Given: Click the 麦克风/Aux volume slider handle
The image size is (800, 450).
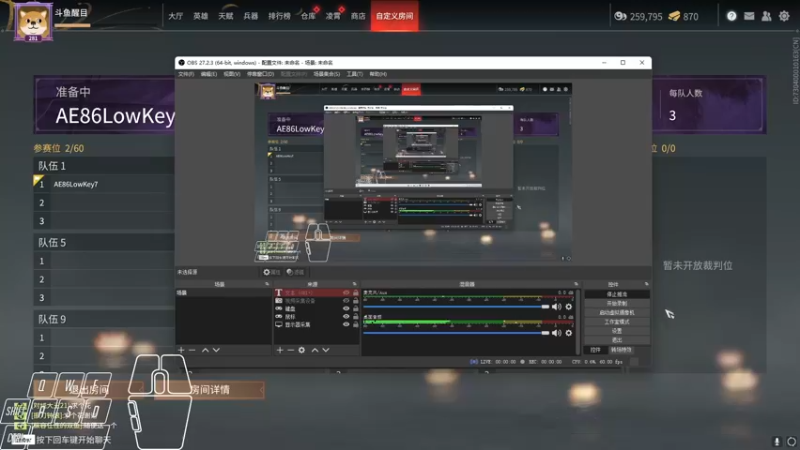Looking at the screenshot, I should 545,307.
